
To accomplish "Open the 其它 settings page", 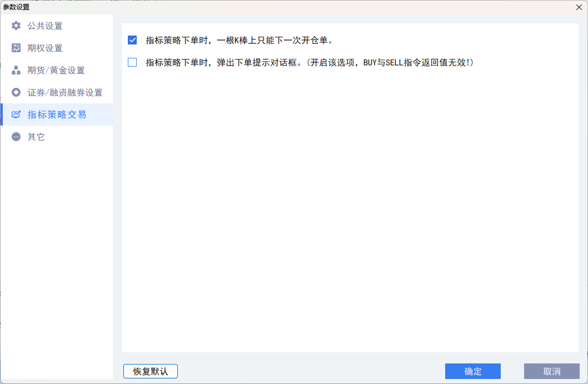I will [x=36, y=137].
